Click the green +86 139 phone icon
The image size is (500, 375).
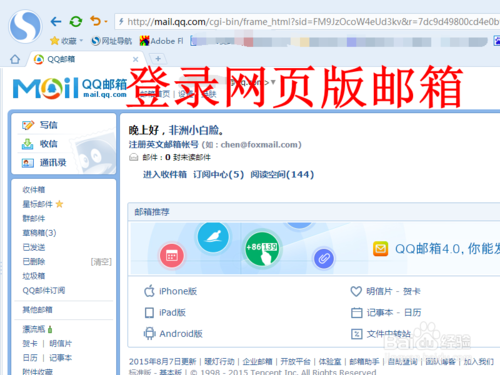(x=262, y=249)
